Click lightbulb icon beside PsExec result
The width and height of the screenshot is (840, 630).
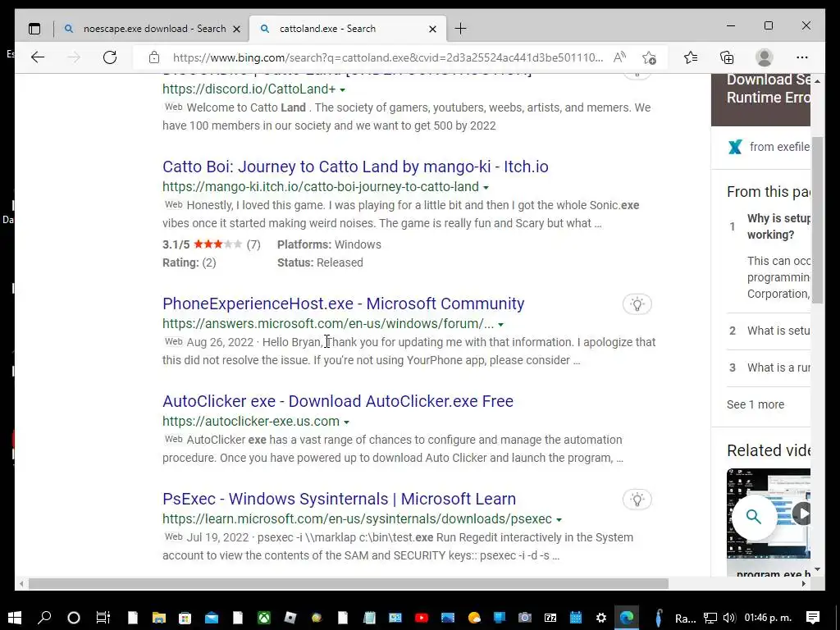pos(637,500)
